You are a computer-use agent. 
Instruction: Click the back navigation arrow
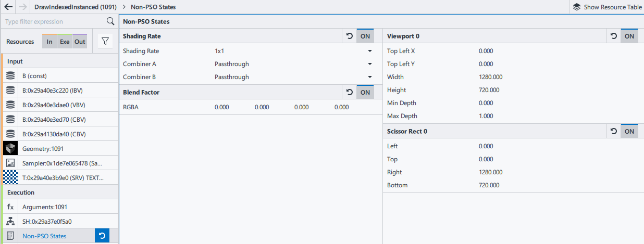point(8,7)
